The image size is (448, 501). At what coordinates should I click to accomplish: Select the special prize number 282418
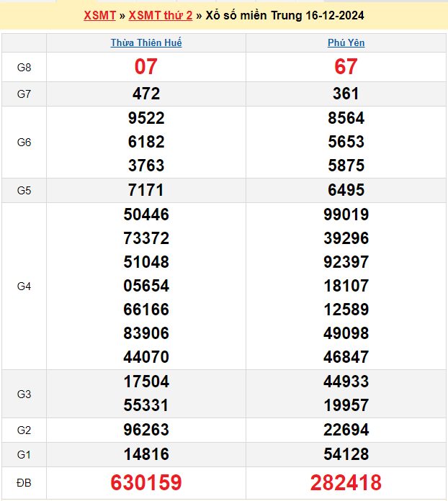click(x=346, y=482)
